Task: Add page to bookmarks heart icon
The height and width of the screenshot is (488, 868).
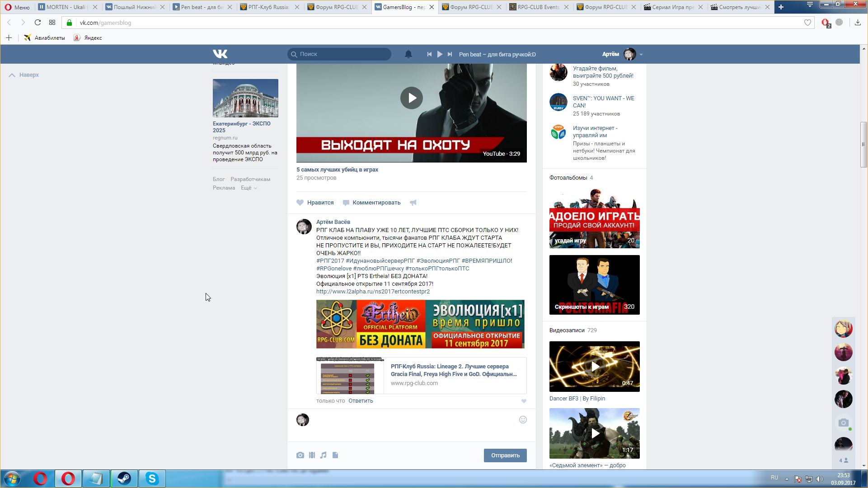Action: 807,23
